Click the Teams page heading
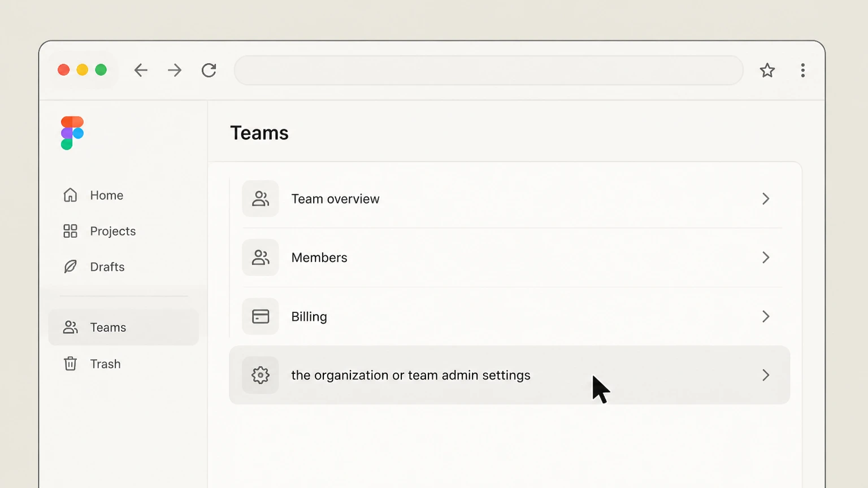This screenshot has height=488, width=868. click(259, 133)
